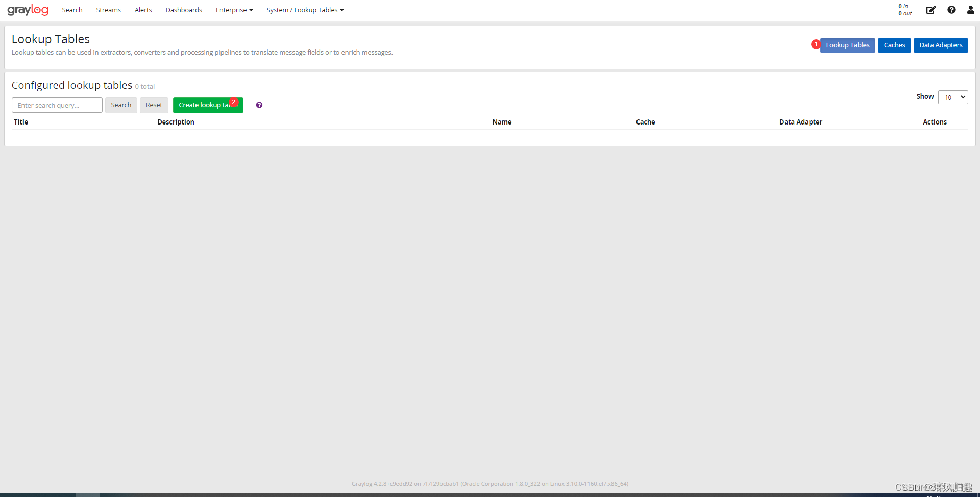The width and height of the screenshot is (980, 497).
Task: Click the help question mark icon
Action: [x=951, y=10]
